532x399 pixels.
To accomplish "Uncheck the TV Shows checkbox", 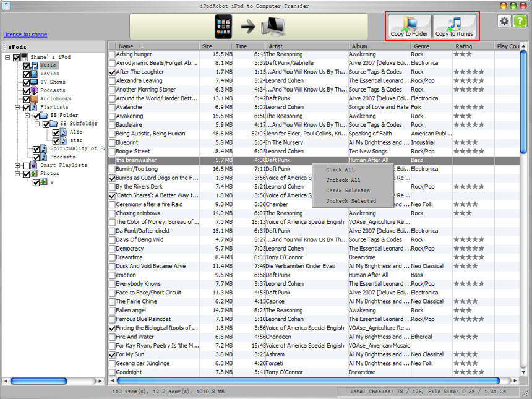I will tap(26, 82).
